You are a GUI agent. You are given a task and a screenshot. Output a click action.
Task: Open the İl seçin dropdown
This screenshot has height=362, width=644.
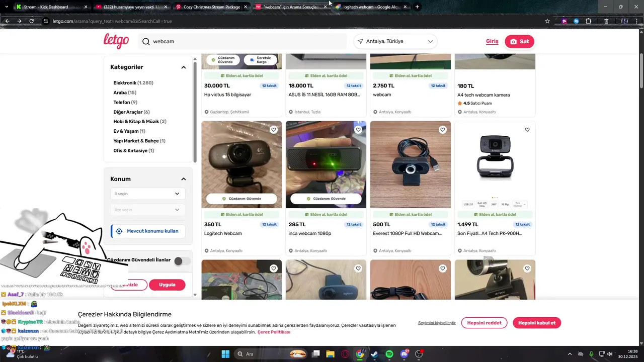pos(148,194)
